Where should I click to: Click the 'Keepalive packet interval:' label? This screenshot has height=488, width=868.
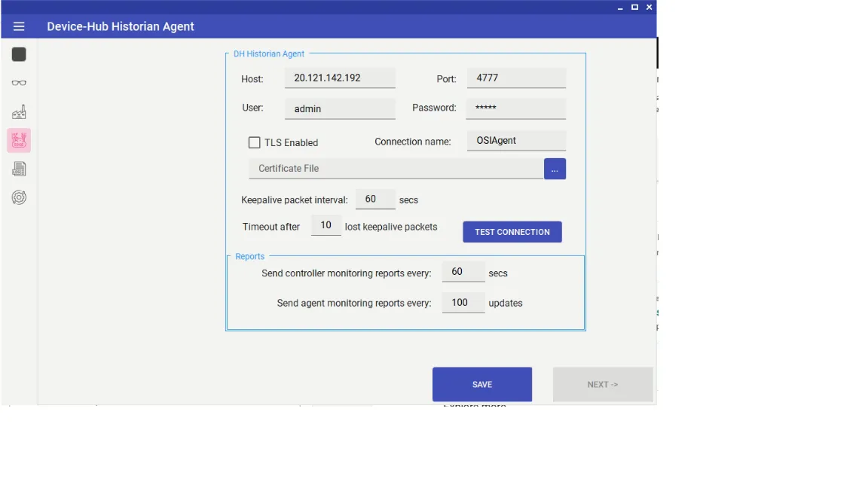[x=295, y=200]
